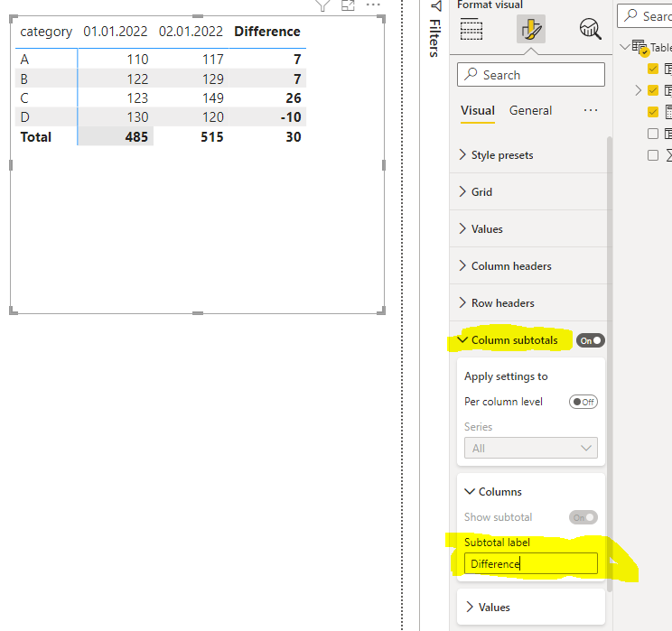Click the Subtotal label input field

(531, 563)
